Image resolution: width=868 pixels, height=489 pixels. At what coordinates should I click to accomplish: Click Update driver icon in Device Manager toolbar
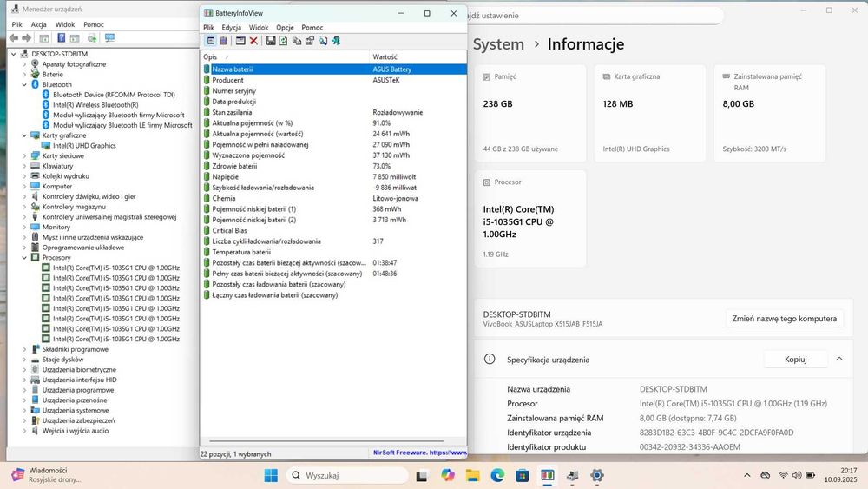92,38
